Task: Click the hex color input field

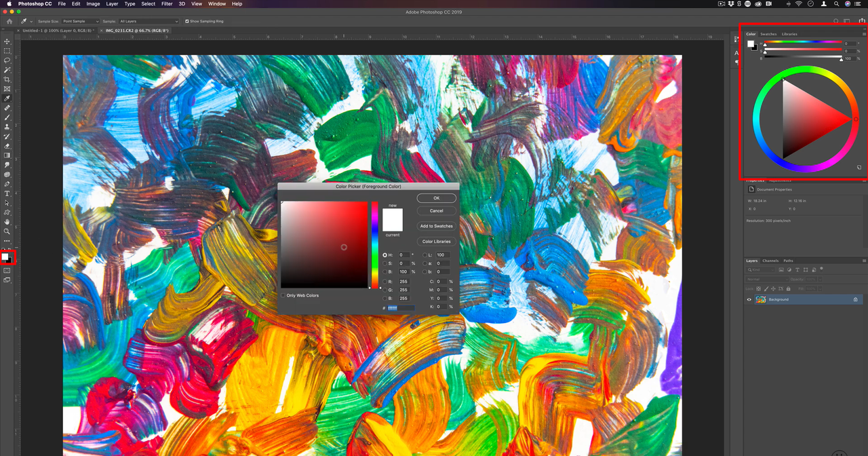Action: (401, 308)
